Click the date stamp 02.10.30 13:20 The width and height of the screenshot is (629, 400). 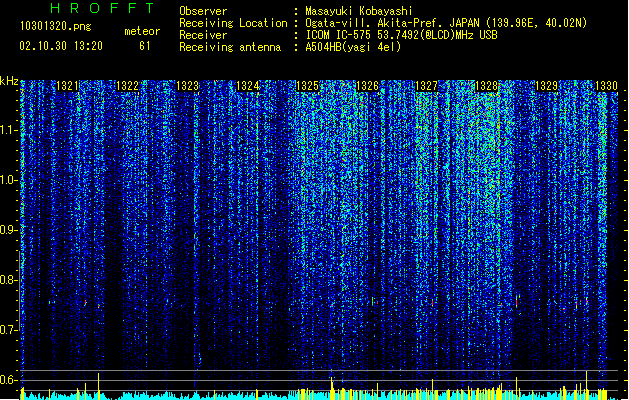pyautogui.click(x=61, y=46)
